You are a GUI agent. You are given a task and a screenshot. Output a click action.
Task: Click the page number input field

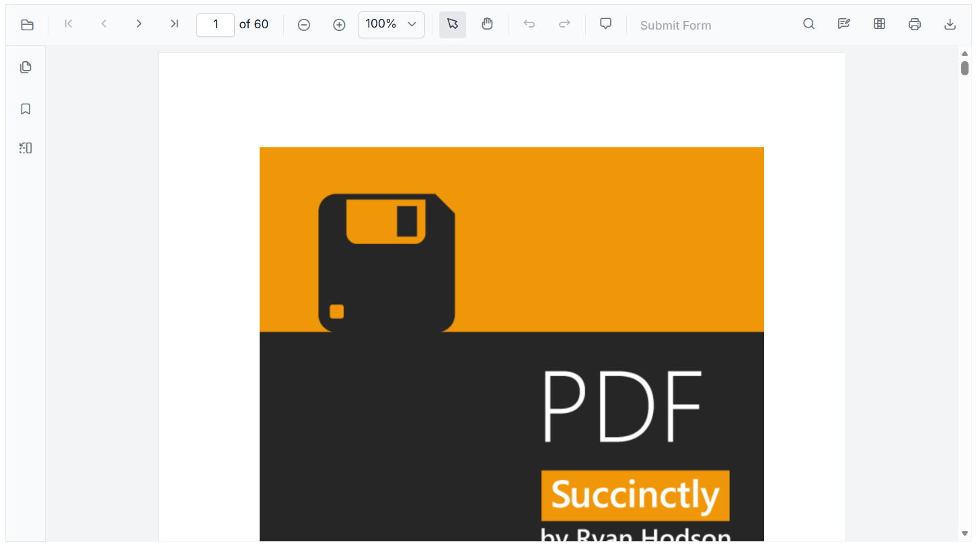coord(215,25)
